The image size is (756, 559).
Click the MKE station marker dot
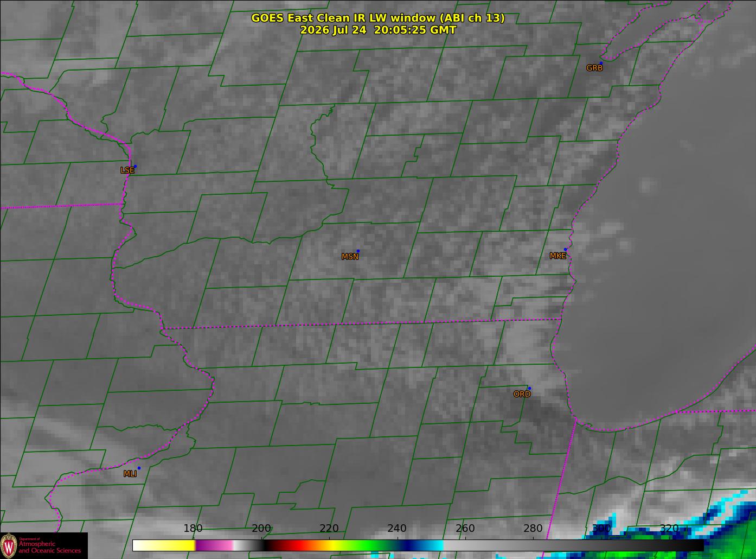[x=565, y=250]
